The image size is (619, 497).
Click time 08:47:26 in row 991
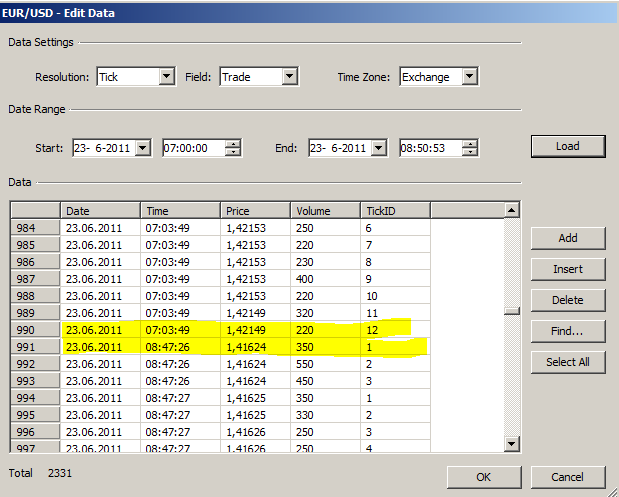180,347
